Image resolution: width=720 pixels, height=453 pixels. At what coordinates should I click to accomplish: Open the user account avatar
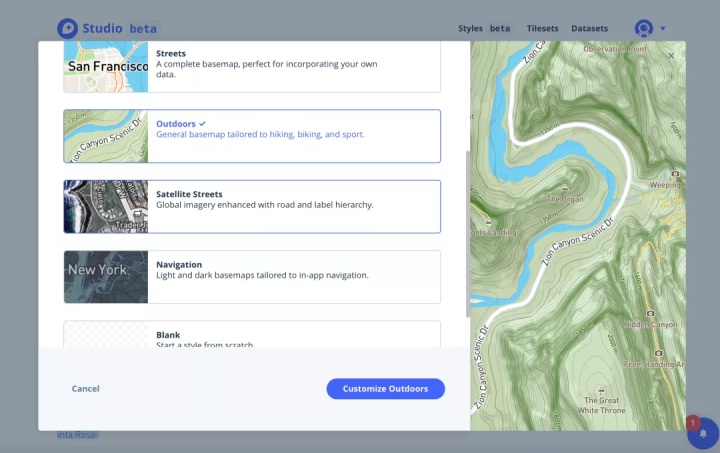point(644,28)
